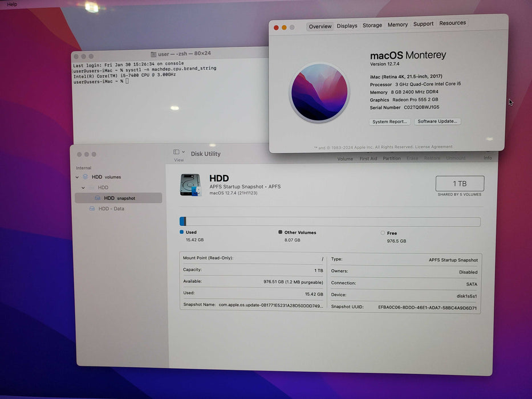The height and width of the screenshot is (399, 532).
Task: Click the 976.5 GB free value
Action: [397, 241]
